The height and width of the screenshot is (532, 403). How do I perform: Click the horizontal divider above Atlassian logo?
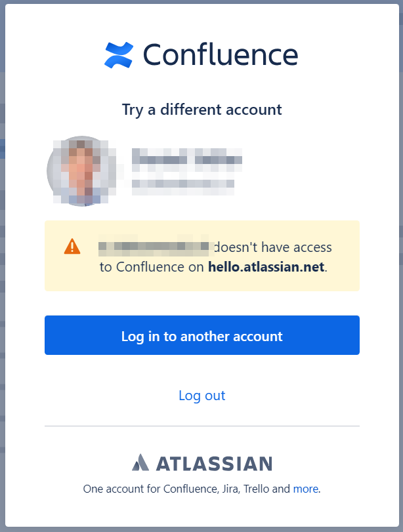pyautogui.click(x=202, y=426)
